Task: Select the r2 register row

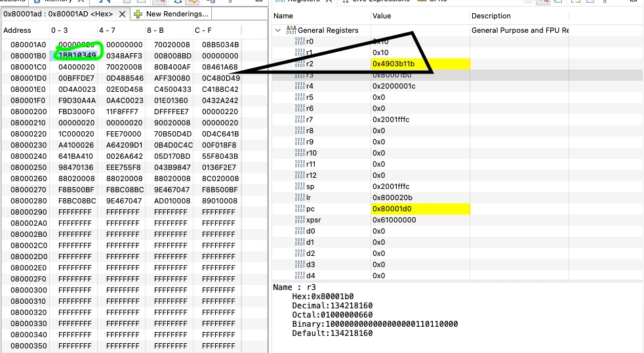Action: (457, 64)
